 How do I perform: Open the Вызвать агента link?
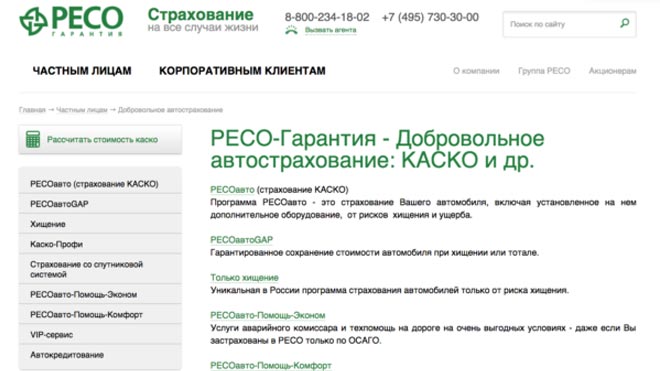330,30
